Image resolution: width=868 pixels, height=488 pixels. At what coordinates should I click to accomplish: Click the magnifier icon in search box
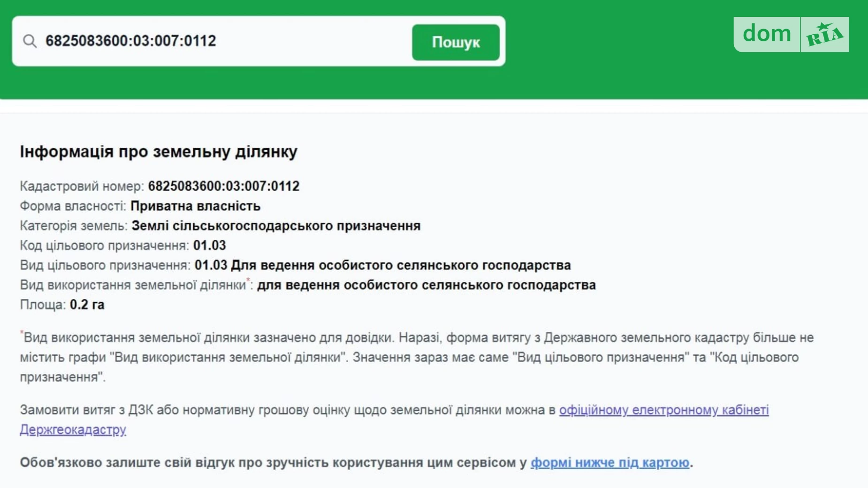tap(30, 41)
